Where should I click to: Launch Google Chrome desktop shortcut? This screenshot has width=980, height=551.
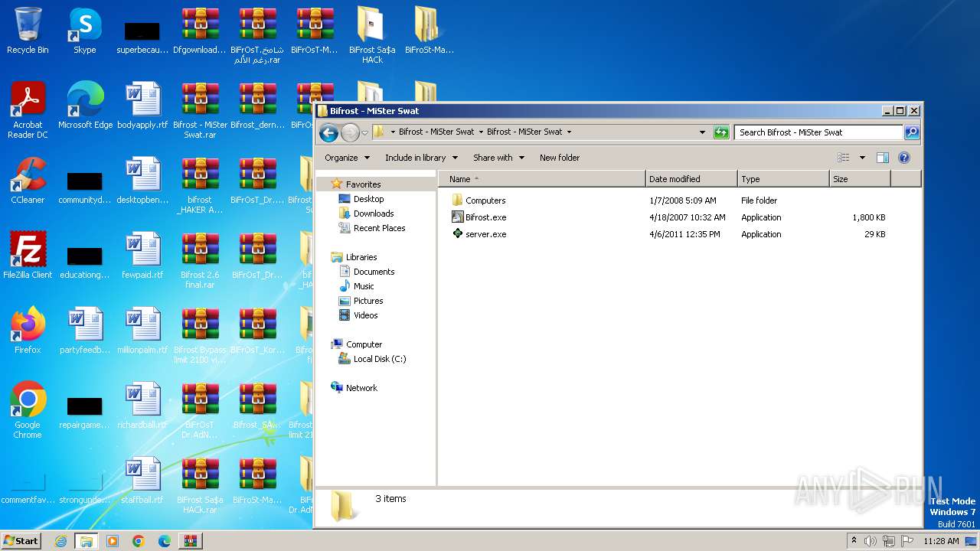[x=28, y=410]
